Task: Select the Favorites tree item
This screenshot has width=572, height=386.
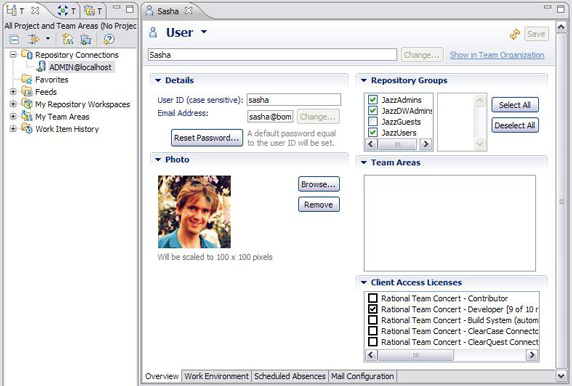Action: (x=51, y=80)
